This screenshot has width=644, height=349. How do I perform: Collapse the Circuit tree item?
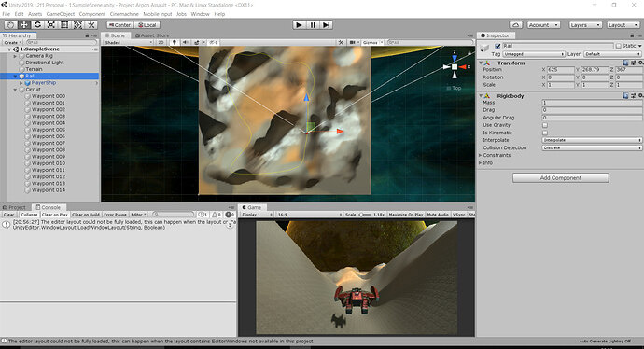click(16, 90)
